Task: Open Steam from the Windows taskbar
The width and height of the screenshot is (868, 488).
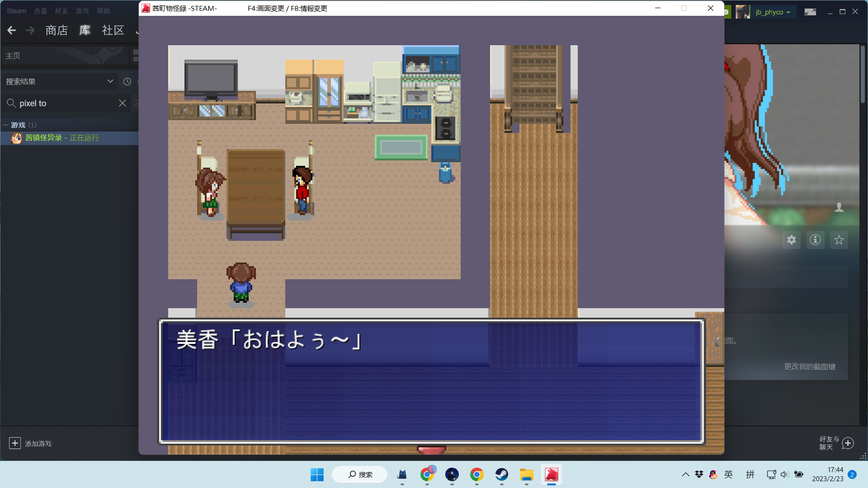Action: pyautogui.click(x=501, y=474)
